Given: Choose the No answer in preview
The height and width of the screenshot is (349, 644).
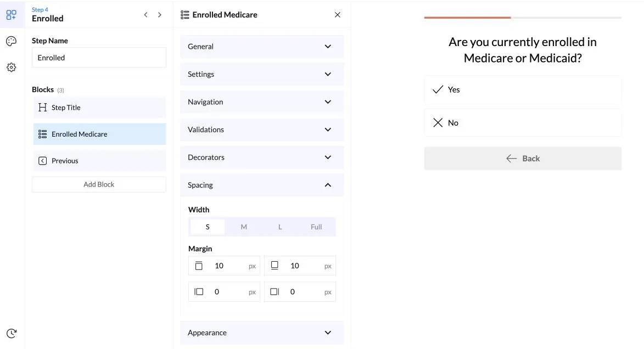Looking at the screenshot, I should (x=523, y=123).
